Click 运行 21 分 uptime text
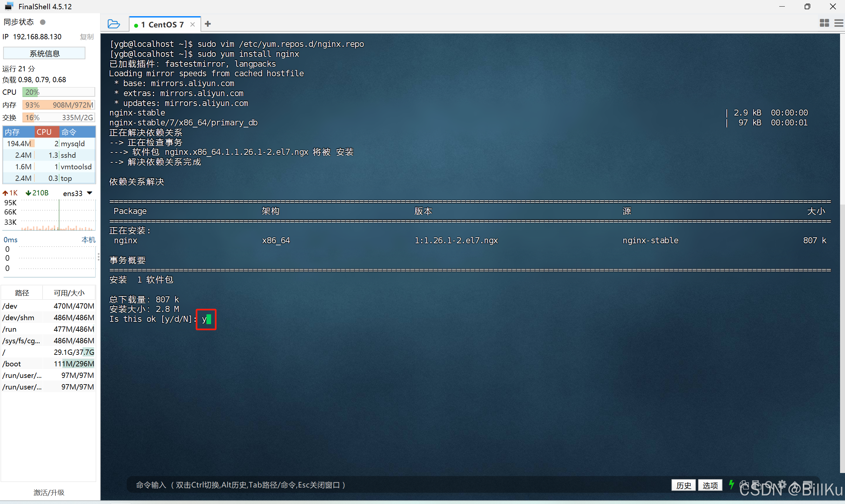Image resolution: width=845 pixels, height=504 pixels. tap(19, 69)
